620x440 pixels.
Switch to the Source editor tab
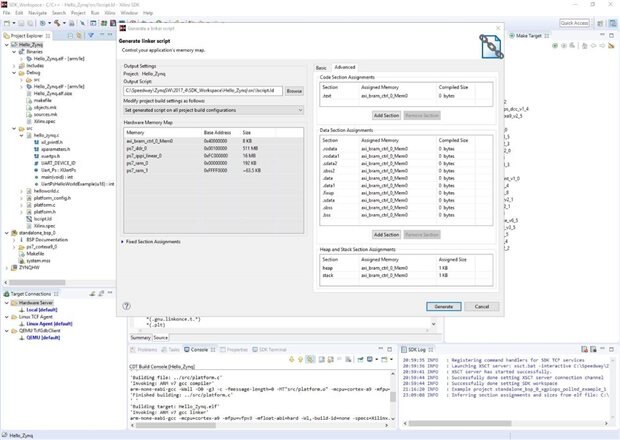coord(161,338)
